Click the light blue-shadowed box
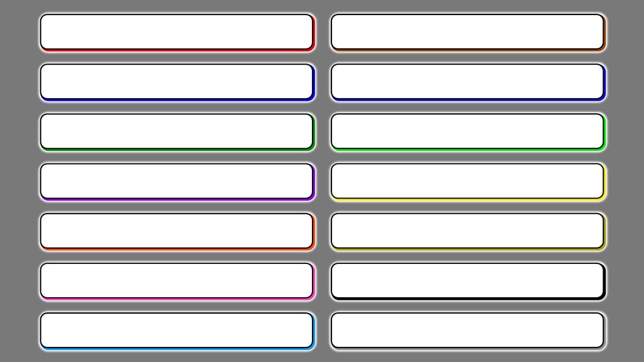This screenshot has height=362, width=644. click(177, 331)
